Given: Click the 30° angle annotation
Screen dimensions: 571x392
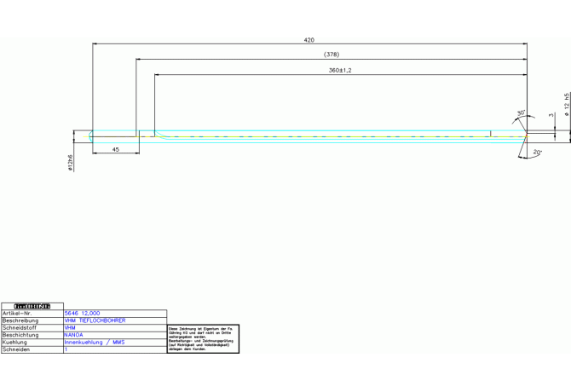Looking at the screenshot, I should [521, 112].
